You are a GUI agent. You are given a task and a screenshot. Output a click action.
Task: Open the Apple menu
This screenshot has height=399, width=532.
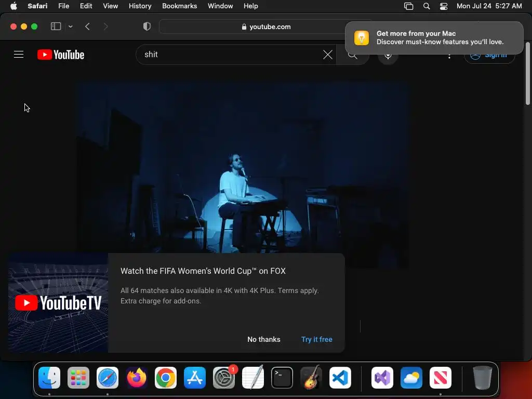[14, 6]
